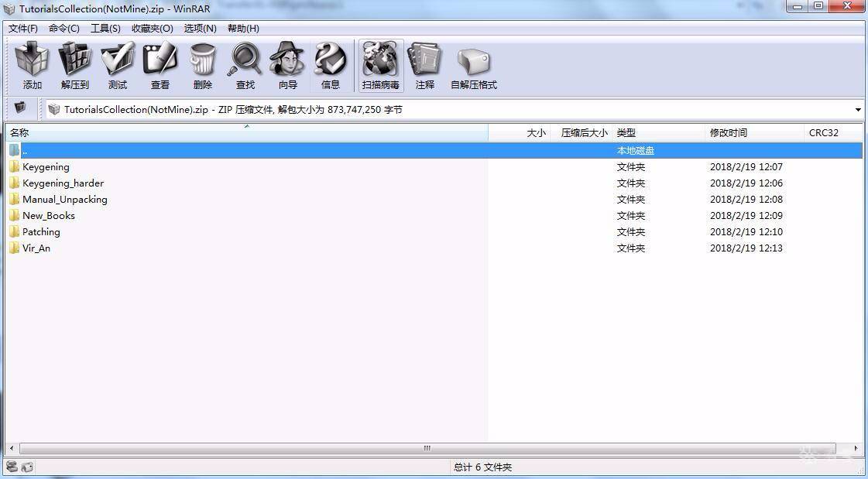This screenshot has height=479, width=868.
Task: Select the Vir_An folder name
Action: 36,248
